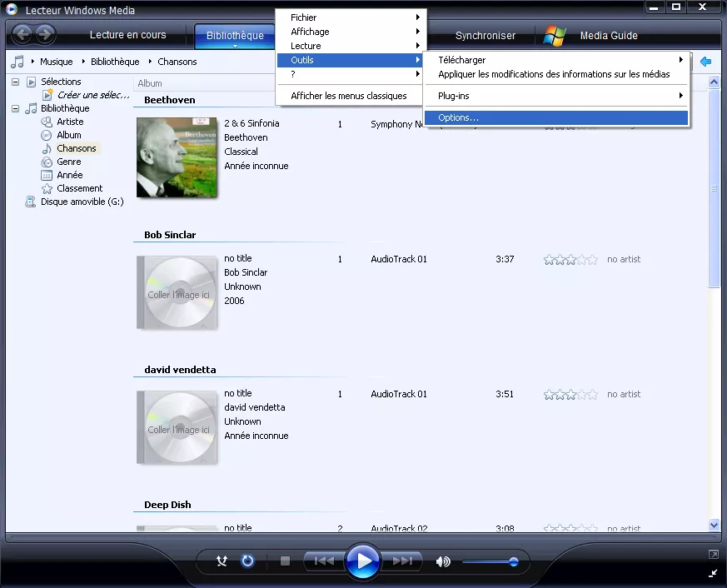This screenshot has width=727, height=588.
Task: Click the Back navigation arrow button
Action: (x=22, y=34)
